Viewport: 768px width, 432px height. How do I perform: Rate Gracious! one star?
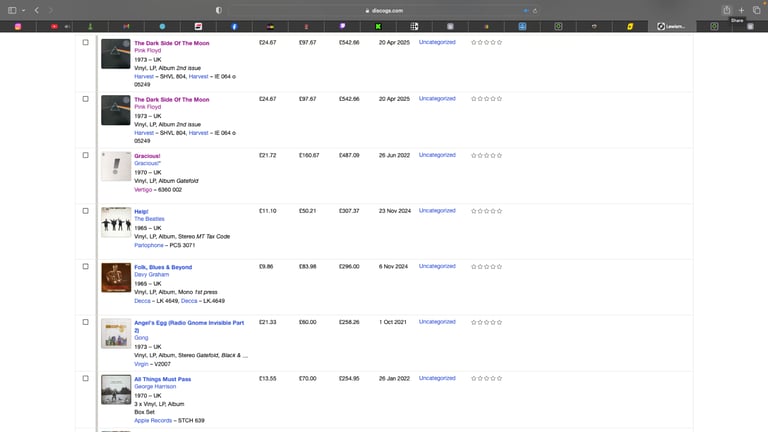[474, 156]
